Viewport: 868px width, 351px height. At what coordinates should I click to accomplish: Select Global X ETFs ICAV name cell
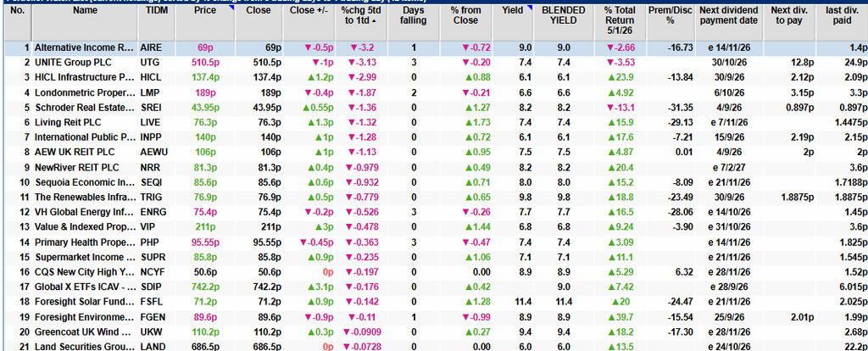(84, 287)
